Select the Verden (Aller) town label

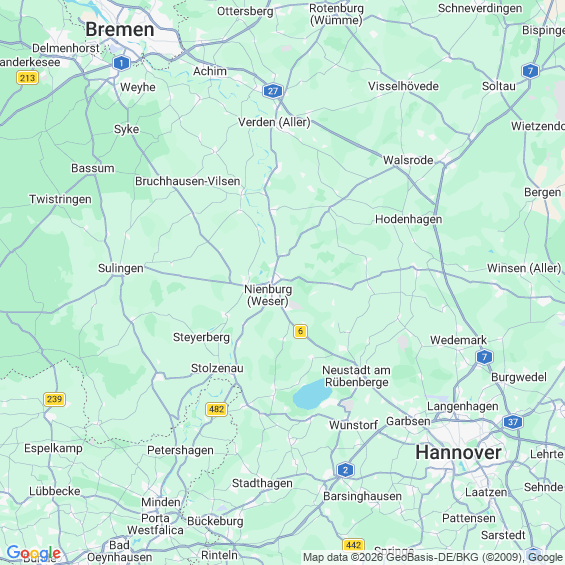[x=274, y=122]
